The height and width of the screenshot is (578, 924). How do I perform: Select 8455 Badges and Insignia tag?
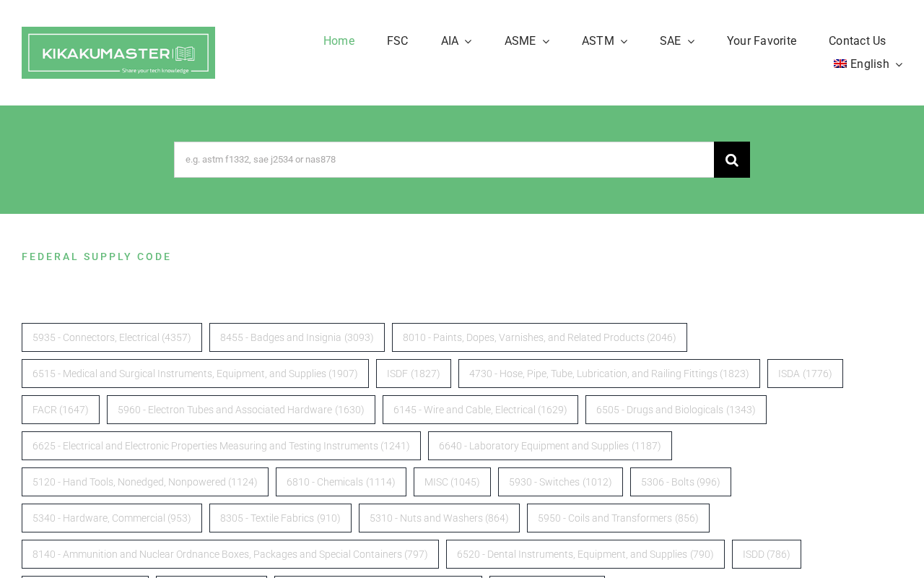tap(297, 337)
